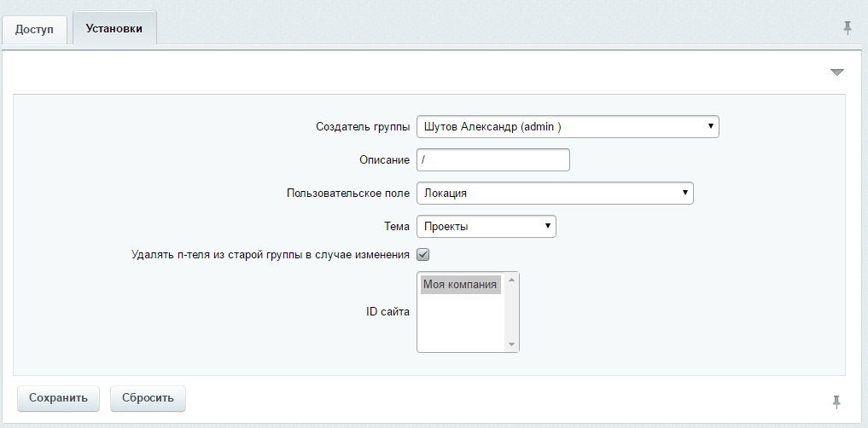Click the ID сайта list scroll up arrow

tap(511, 280)
